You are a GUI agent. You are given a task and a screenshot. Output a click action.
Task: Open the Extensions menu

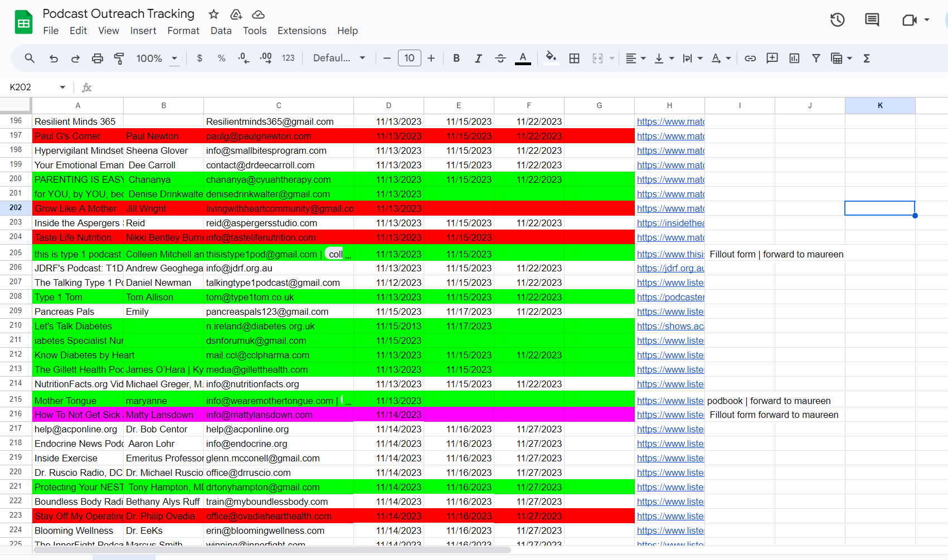(x=302, y=31)
